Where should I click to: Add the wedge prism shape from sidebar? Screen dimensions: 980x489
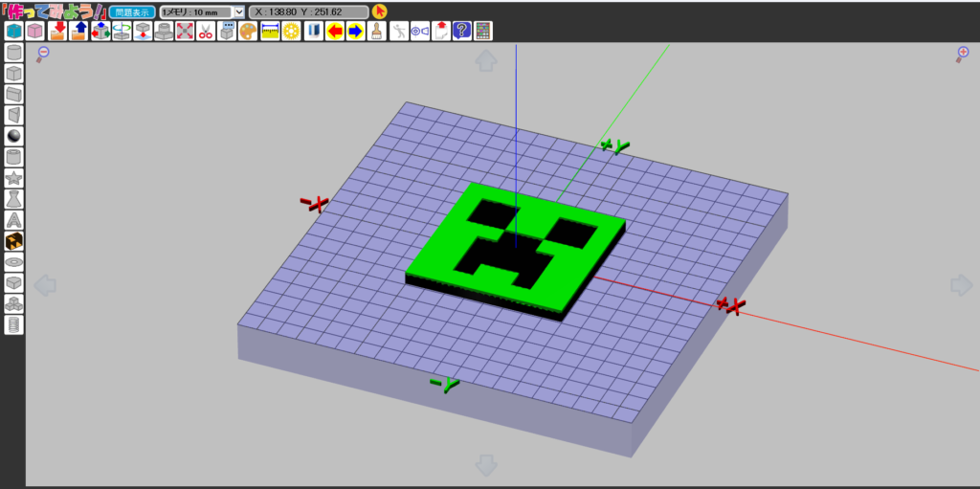(x=13, y=115)
